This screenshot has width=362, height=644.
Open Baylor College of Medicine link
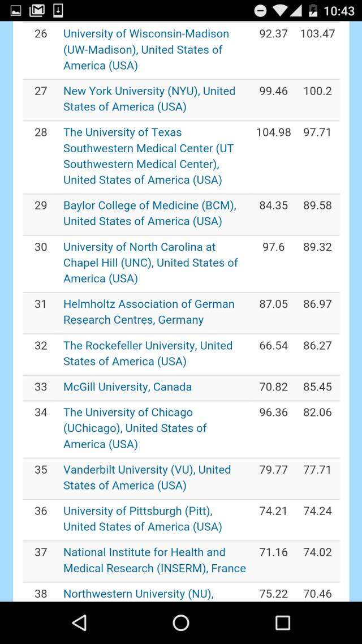point(149,213)
